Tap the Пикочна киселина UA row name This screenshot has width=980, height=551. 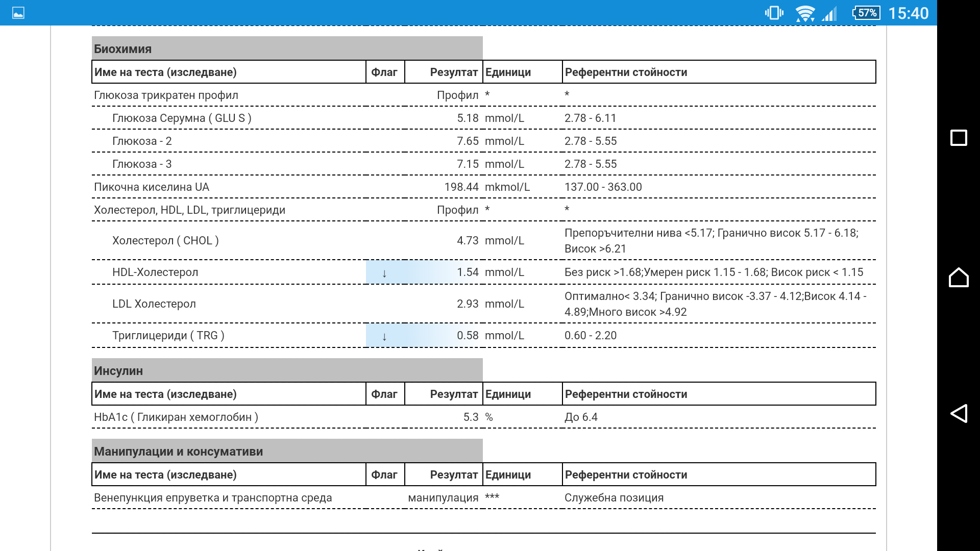coord(152,187)
